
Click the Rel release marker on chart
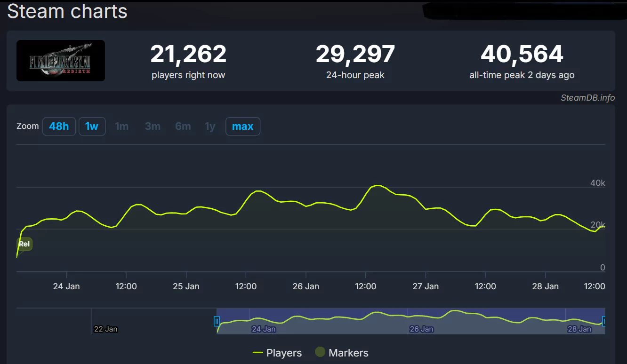(x=24, y=244)
